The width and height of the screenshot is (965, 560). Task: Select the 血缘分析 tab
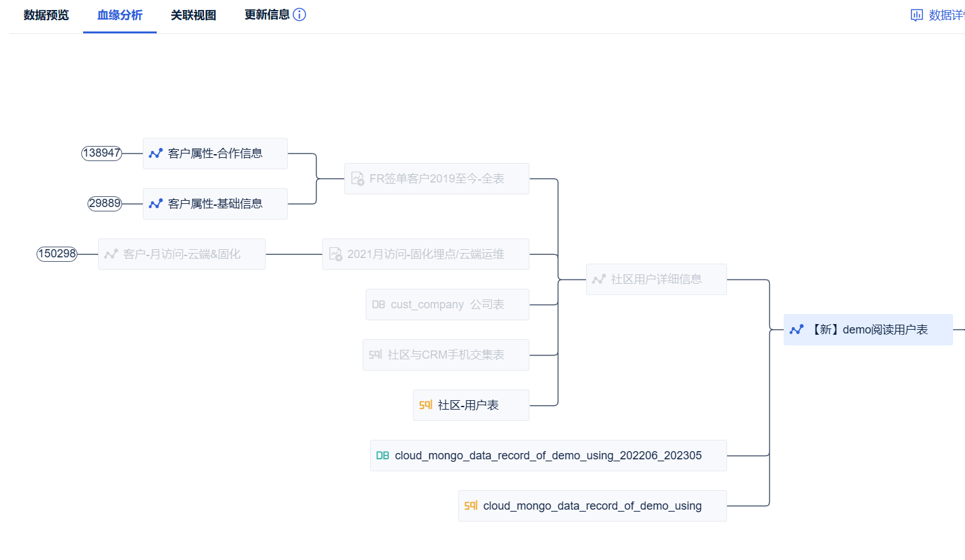(x=120, y=15)
